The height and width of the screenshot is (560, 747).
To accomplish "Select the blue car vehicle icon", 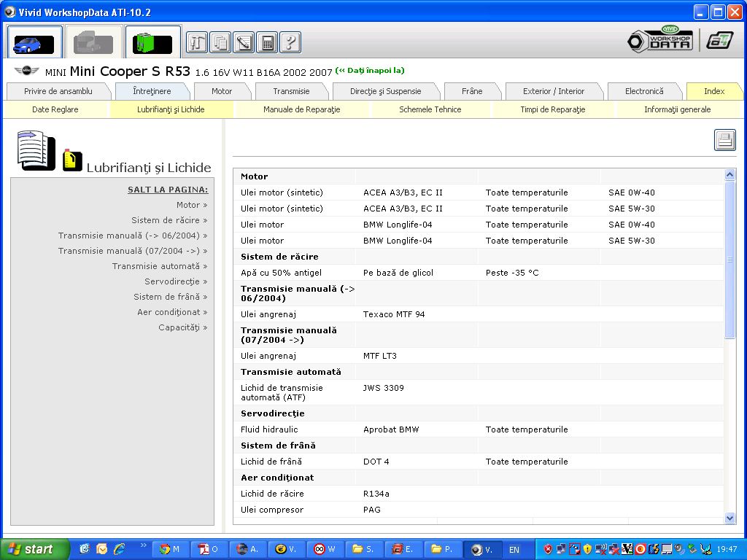I will coord(34,42).
